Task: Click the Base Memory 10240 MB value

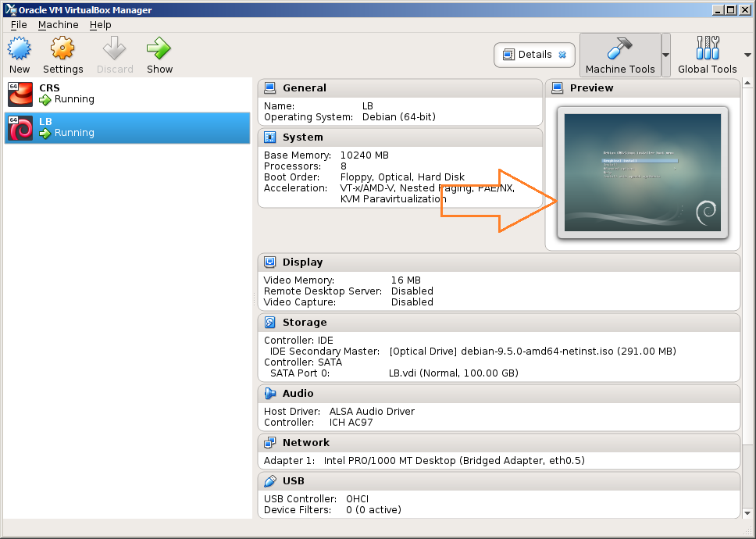Action: (x=364, y=155)
